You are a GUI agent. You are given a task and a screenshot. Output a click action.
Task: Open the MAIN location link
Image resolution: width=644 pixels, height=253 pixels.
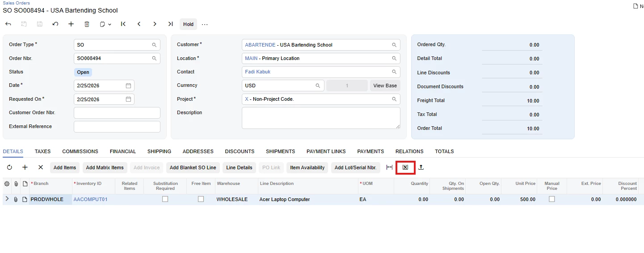coord(251,58)
